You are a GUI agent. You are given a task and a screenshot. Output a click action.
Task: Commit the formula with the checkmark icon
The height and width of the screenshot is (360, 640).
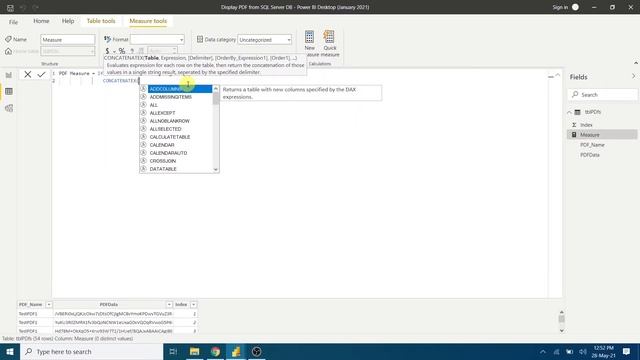coord(41,74)
